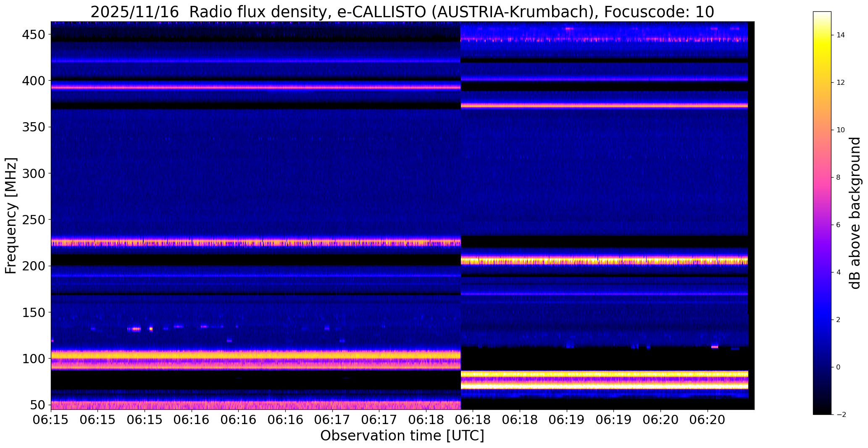Click the "Frequency [MHz]" axis label
This screenshot has height=448, width=868.
pos(11,215)
